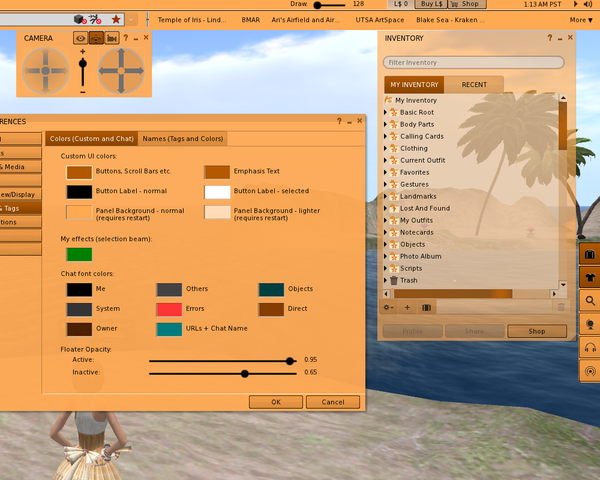Click the favorite star icon in the address bar
The image size is (600, 480).
116,19
